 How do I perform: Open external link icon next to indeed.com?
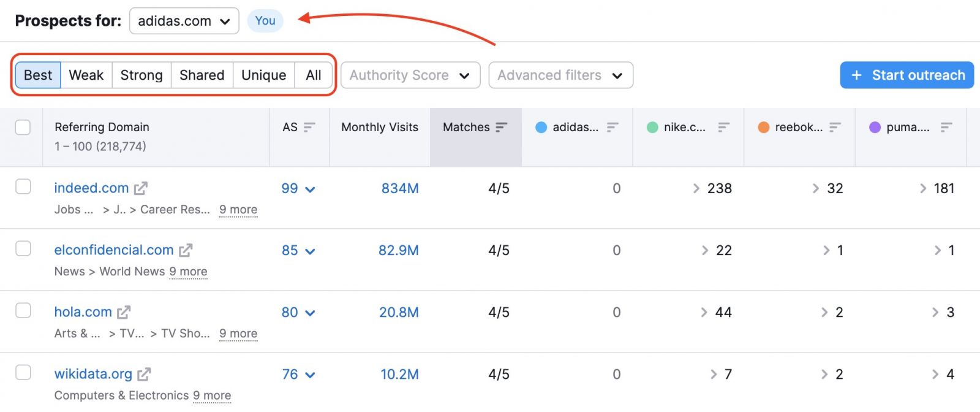click(x=141, y=188)
